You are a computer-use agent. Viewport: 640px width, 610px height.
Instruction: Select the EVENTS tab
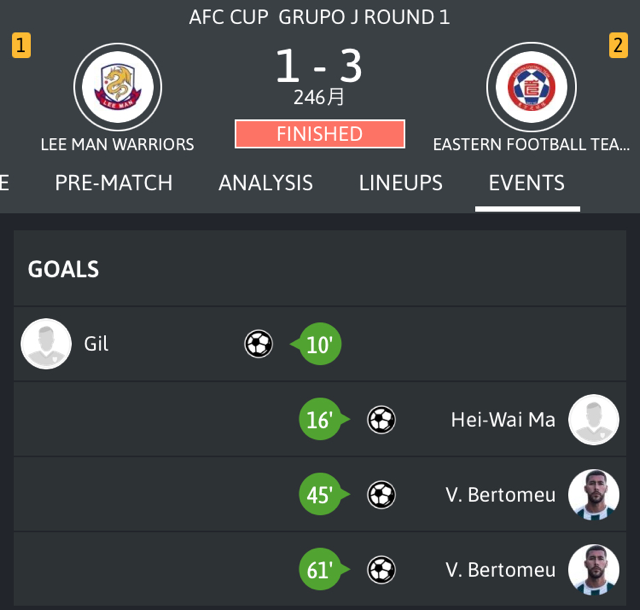pos(527,183)
